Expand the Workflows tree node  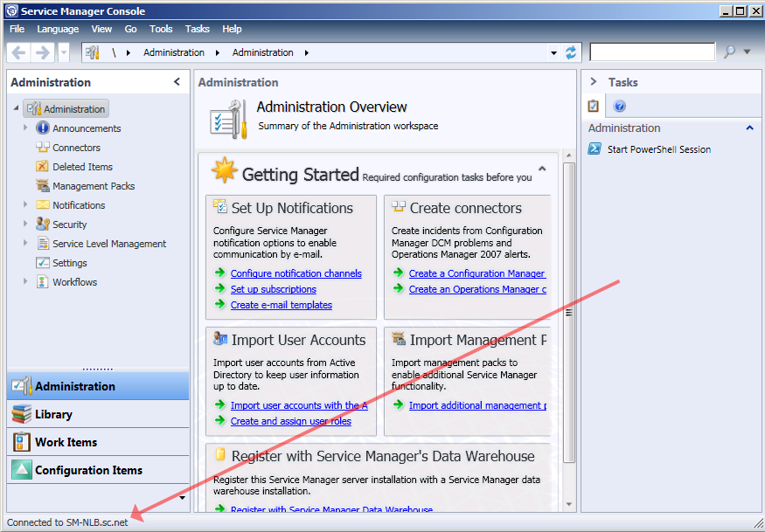pos(26,282)
